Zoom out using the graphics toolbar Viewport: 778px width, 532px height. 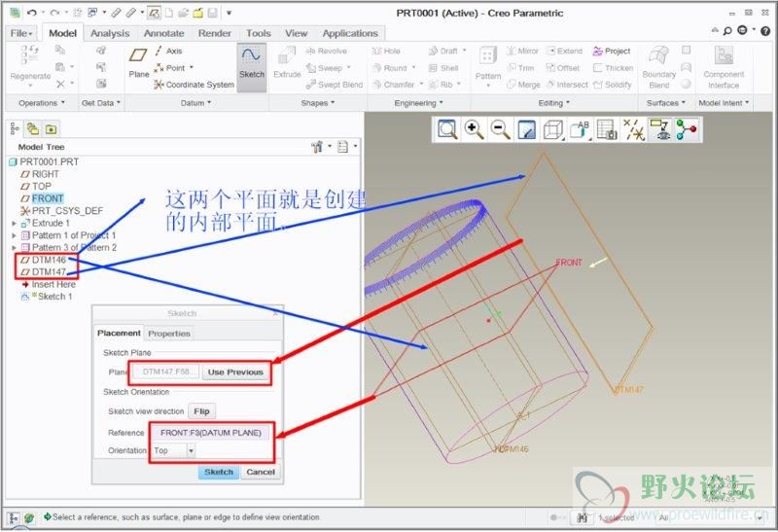tap(500, 129)
